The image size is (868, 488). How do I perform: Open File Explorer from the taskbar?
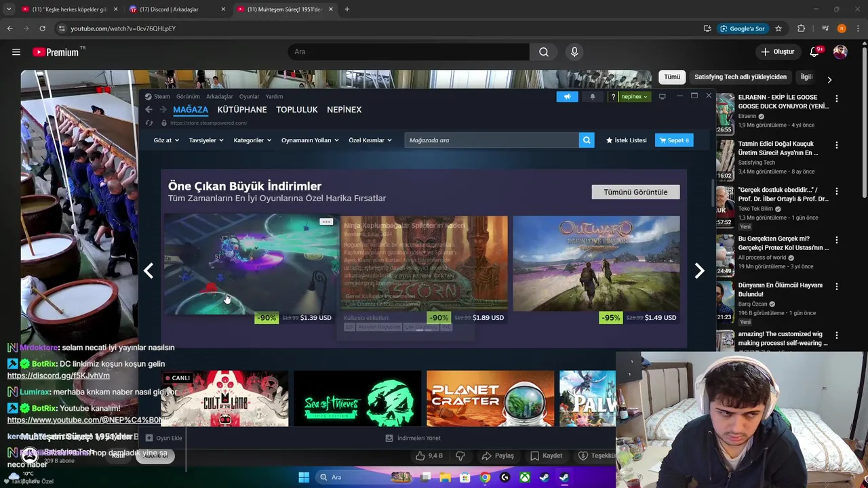(x=446, y=477)
